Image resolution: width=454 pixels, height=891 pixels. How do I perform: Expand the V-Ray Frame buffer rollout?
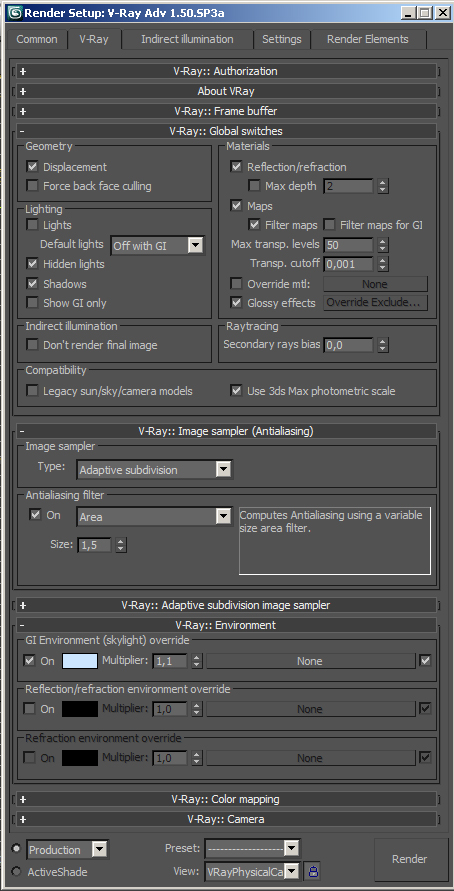pos(226,110)
